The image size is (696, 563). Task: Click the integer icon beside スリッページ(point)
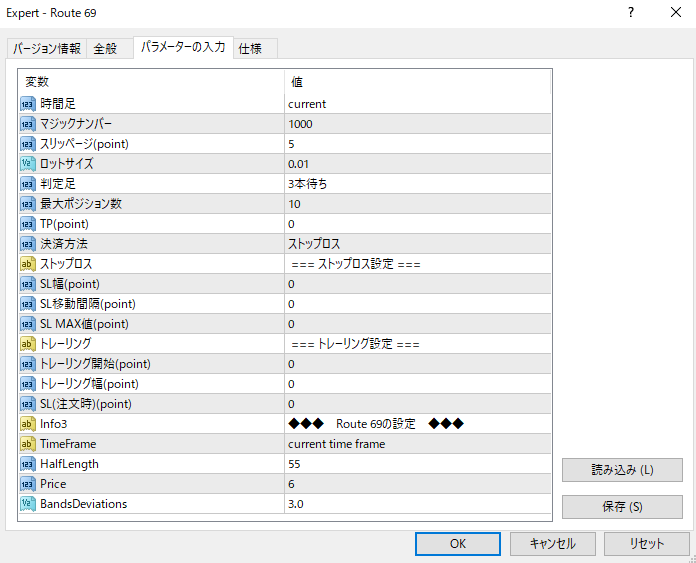(x=28, y=144)
